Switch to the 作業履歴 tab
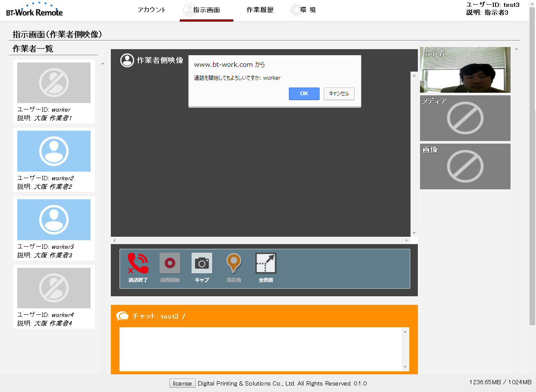This screenshot has height=392, width=536. point(260,10)
